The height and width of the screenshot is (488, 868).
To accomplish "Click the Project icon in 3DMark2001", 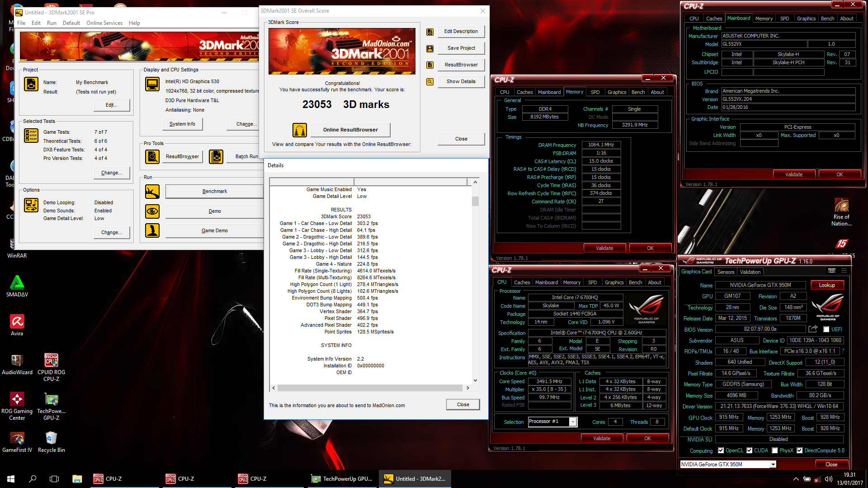I will click(31, 84).
